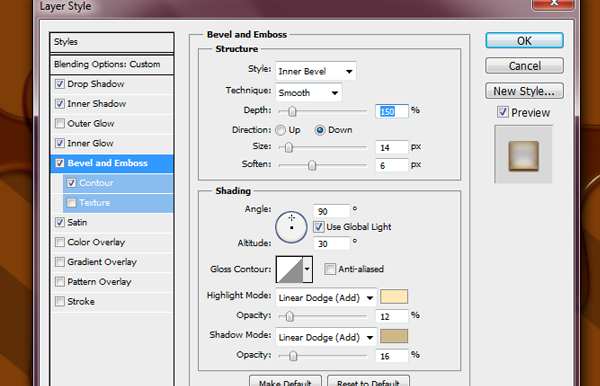This screenshot has height=386, width=600.
Task: Toggle the Inner Glow checkbox
Action: tap(60, 143)
